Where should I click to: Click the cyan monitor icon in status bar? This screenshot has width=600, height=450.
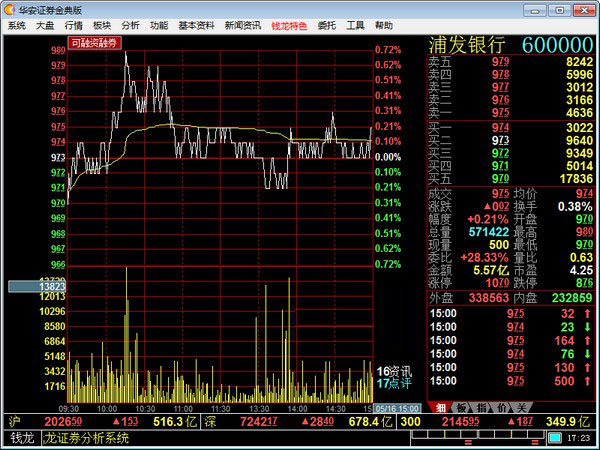click(x=555, y=438)
